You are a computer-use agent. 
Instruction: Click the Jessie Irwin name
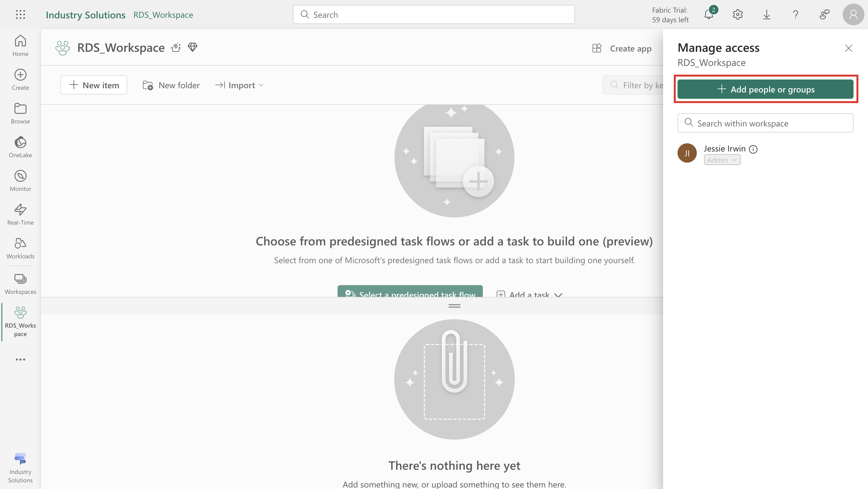coord(725,148)
